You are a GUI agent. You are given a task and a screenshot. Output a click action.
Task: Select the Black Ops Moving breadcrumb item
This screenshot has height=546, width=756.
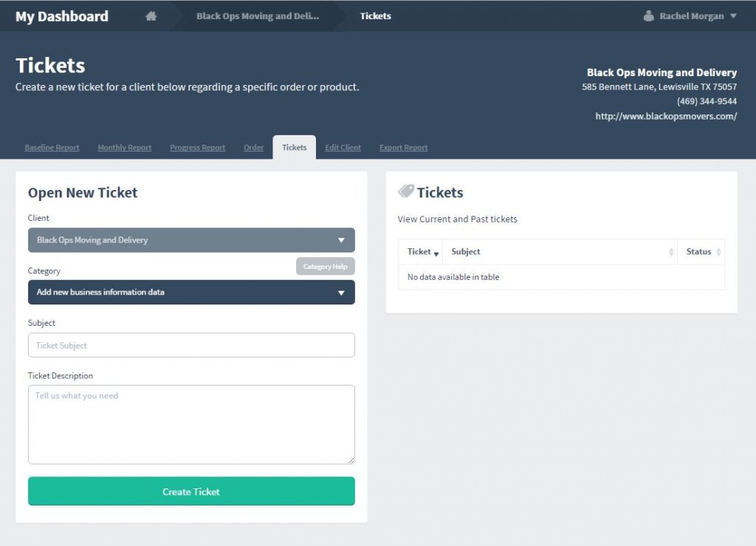click(257, 16)
